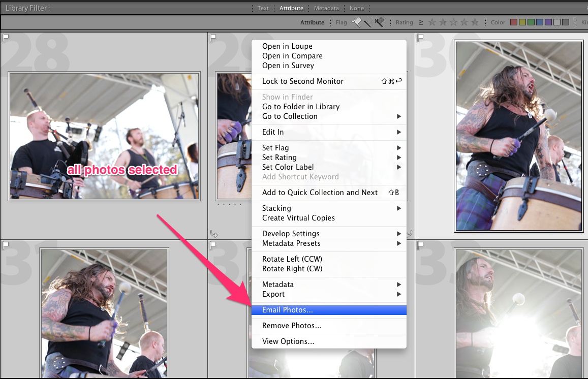Switch to Attribute filter tab

coord(291,8)
